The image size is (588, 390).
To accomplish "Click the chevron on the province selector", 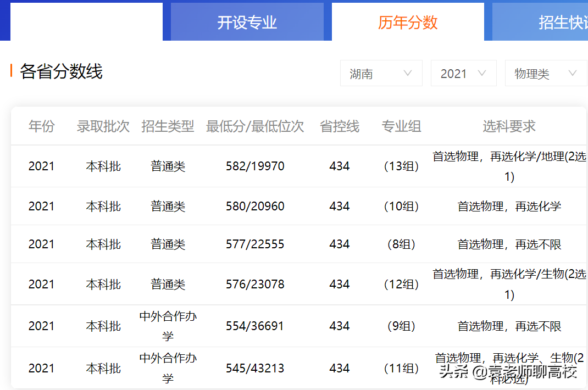I will pyautogui.click(x=408, y=73).
